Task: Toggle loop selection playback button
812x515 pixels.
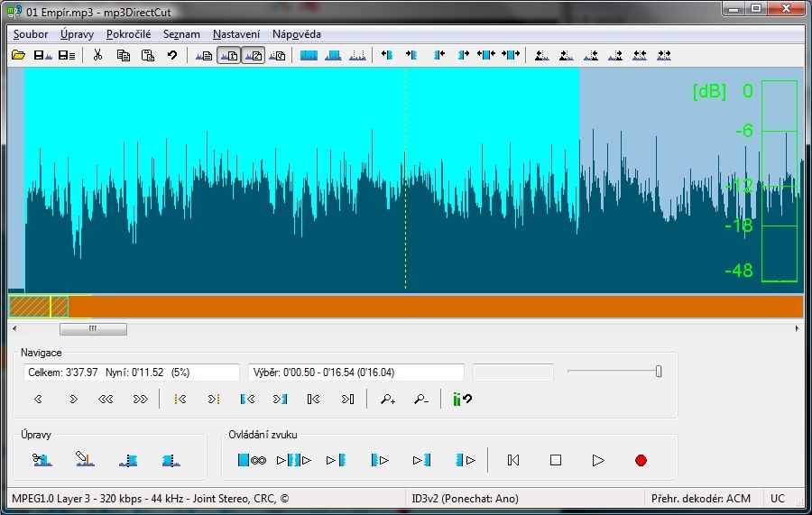Action: pos(252,460)
